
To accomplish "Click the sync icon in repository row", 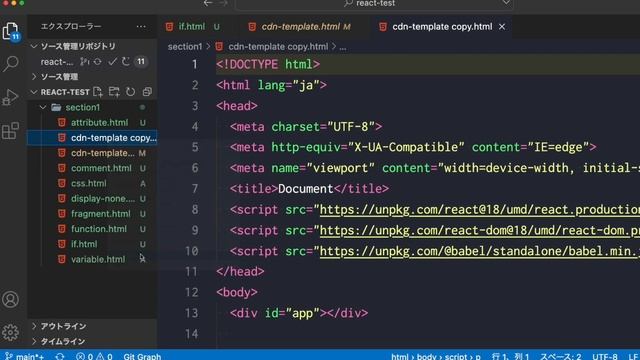I will [98, 62].
